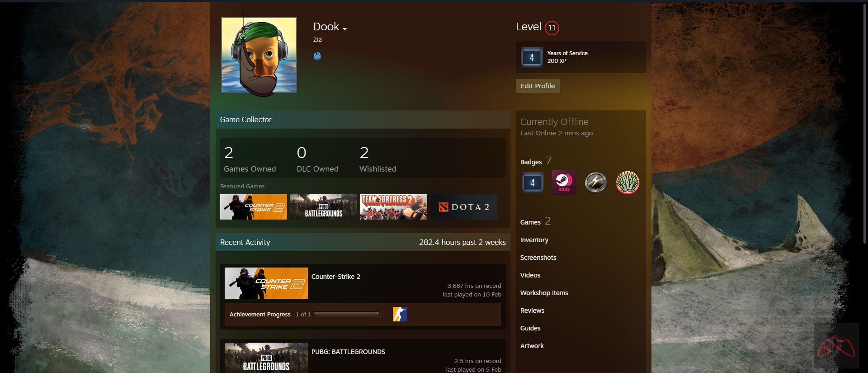Screen dimensions: 868x373
Task: Click the small blue profile badge under Zizi
Action: 317,56
